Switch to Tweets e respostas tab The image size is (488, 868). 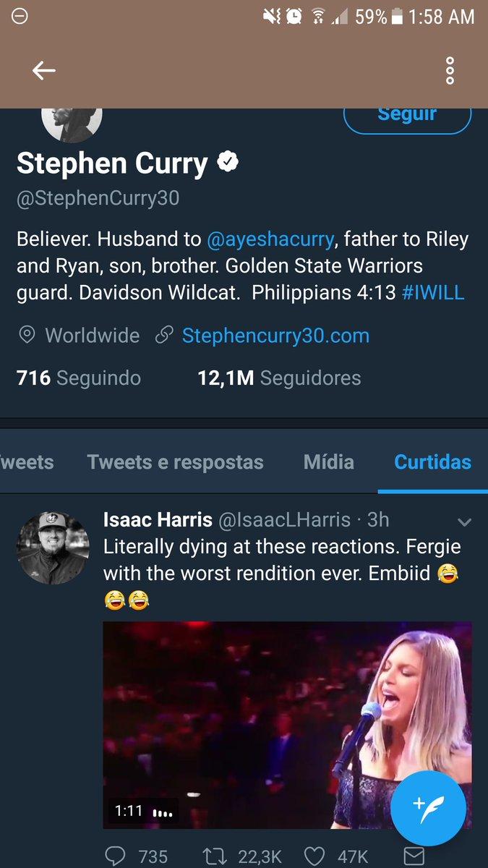(175, 462)
